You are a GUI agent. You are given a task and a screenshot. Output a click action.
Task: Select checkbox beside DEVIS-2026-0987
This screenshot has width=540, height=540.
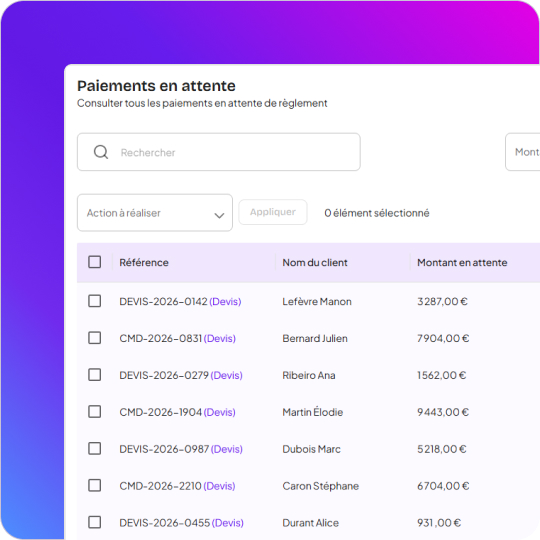[94, 448]
